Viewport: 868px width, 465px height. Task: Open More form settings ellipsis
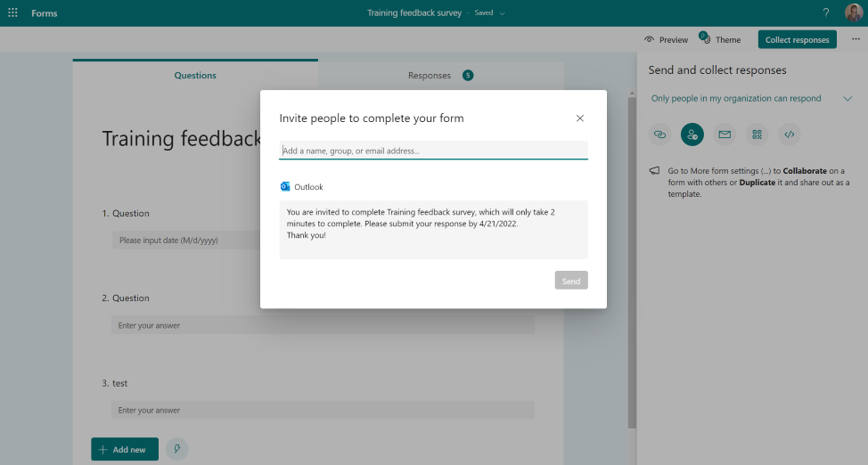[x=856, y=39]
